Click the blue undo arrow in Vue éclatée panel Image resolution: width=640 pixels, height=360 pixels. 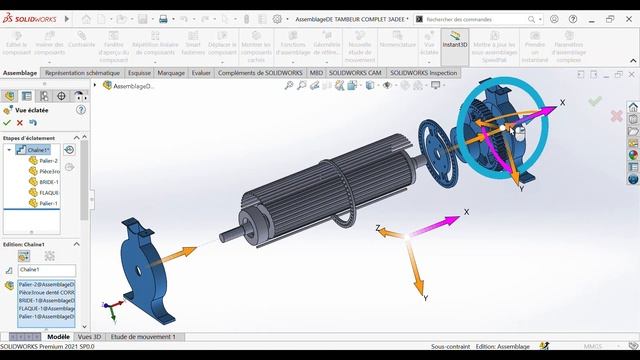[33, 122]
